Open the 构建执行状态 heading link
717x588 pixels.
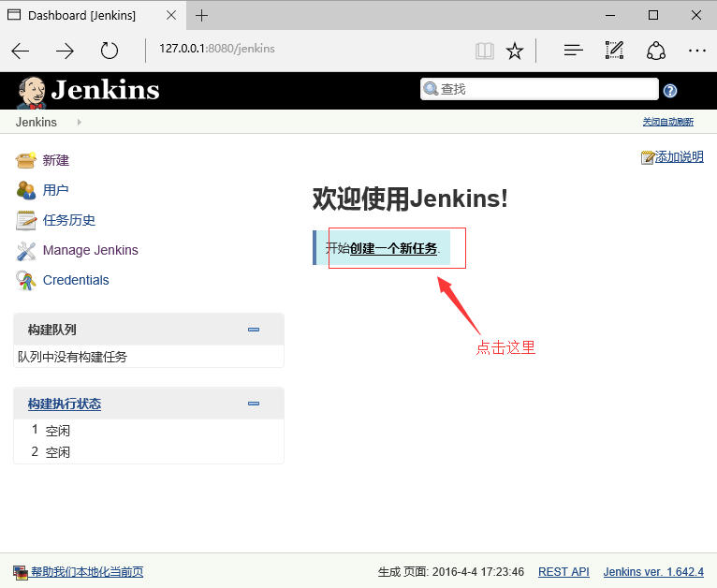[65, 404]
